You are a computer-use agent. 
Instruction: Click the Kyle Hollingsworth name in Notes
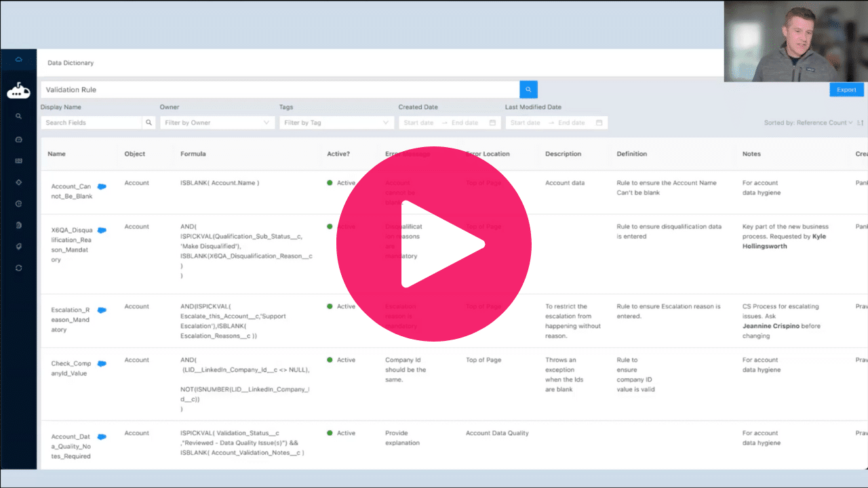pos(785,241)
